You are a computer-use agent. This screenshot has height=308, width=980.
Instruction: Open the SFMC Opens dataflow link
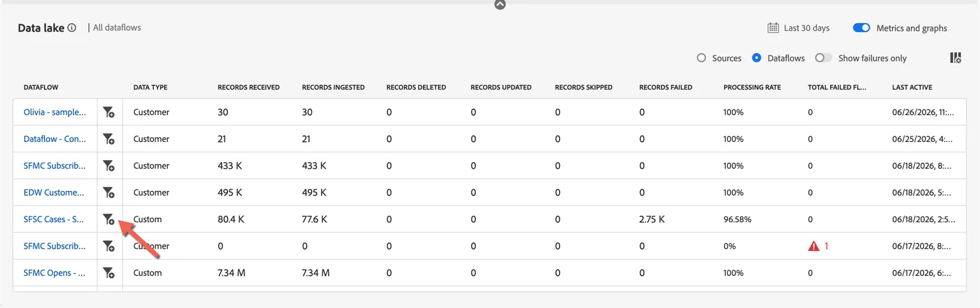pyautogui.click(x=55, y=273)
